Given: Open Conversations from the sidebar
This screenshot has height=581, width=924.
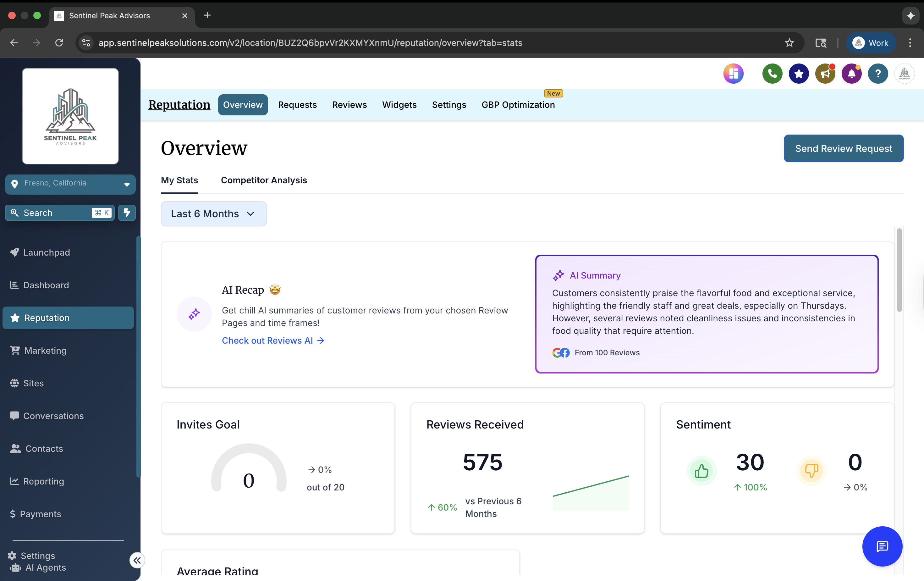Looking at the screenshot, I should click(53, 416).
